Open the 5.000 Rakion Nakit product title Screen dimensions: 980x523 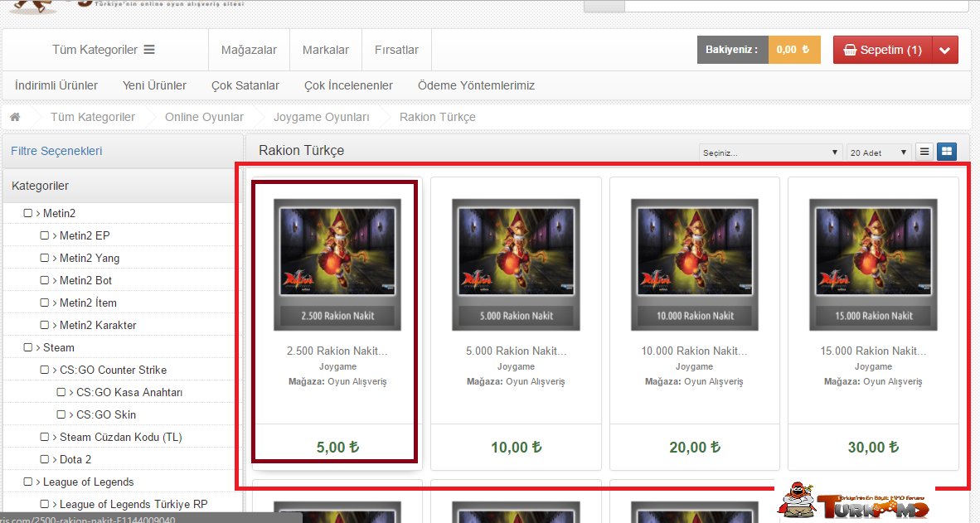click(x=517, y=351)
